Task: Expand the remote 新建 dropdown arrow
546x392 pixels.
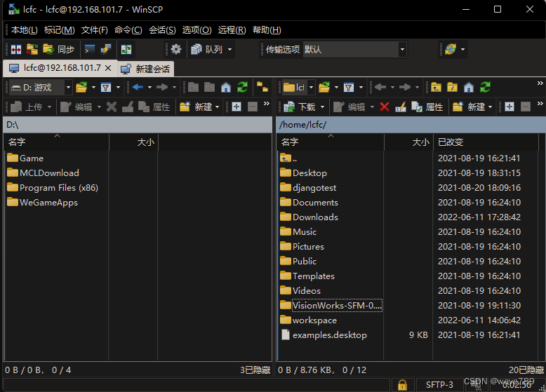Action: coord(491,107)
